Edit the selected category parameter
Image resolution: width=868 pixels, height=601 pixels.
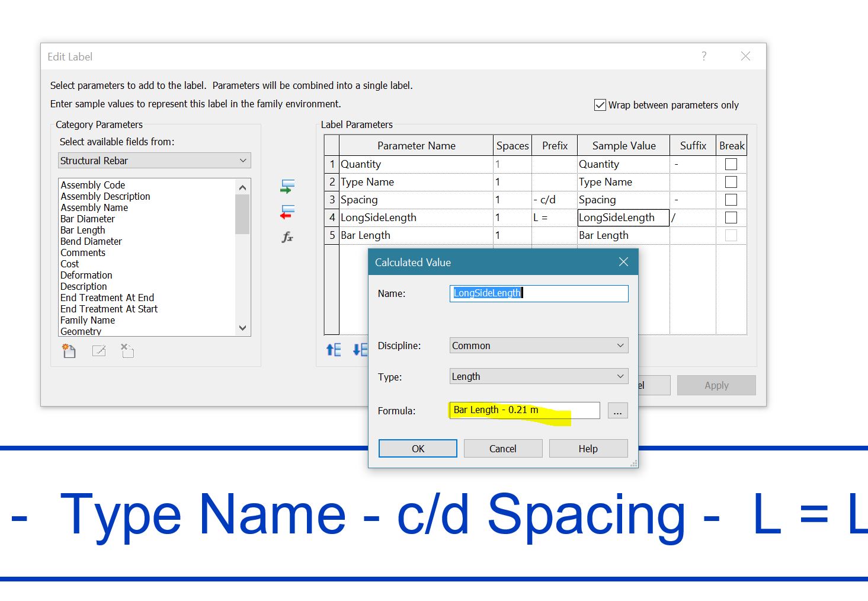98,351
